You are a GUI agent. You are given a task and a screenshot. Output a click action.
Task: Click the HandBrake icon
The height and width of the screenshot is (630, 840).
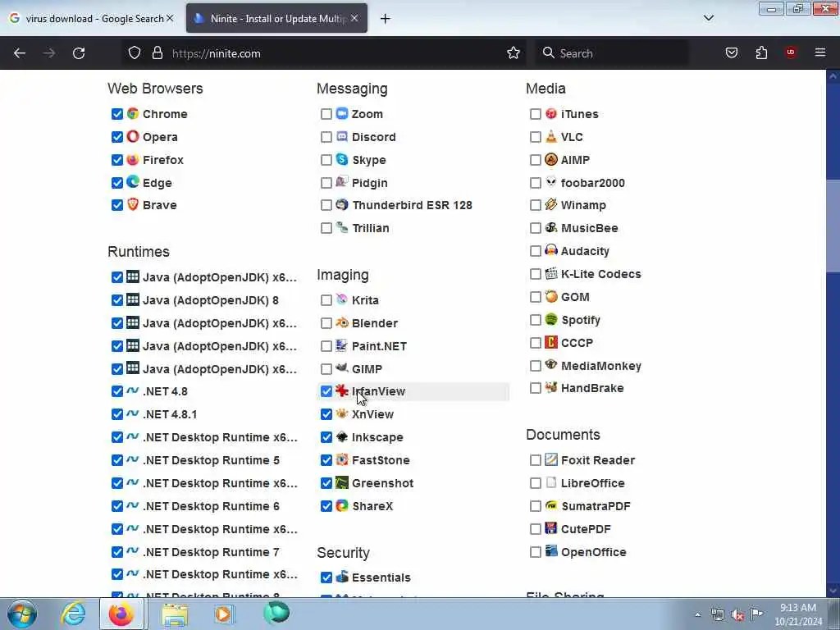pyautogui.click(x=551, y=388)
